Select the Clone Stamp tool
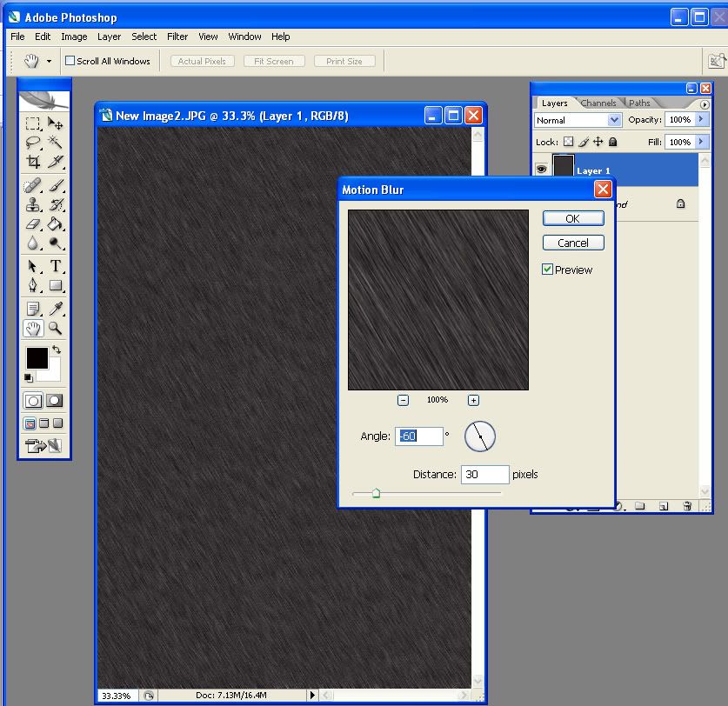 click(x=33, y=205)
